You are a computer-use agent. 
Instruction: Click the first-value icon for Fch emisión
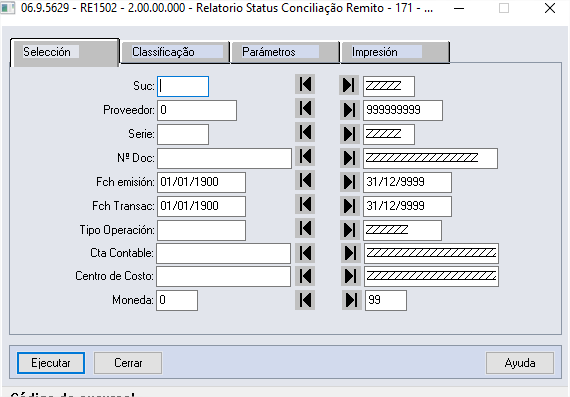pos(305,180)
